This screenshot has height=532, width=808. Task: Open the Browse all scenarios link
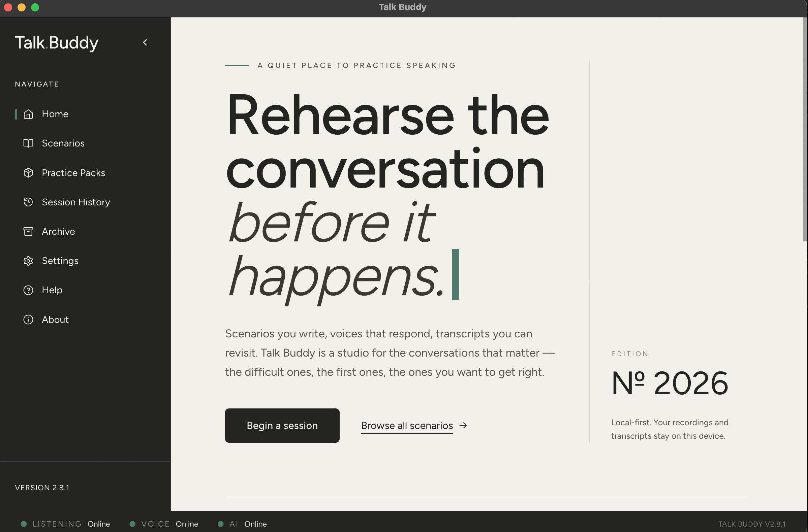407,426
